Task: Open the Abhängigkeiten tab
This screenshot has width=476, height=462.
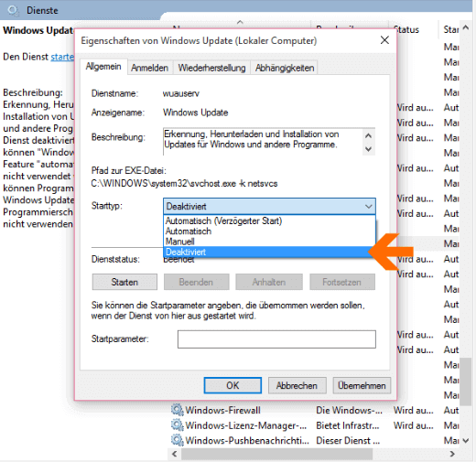Action: pos(285,68)
